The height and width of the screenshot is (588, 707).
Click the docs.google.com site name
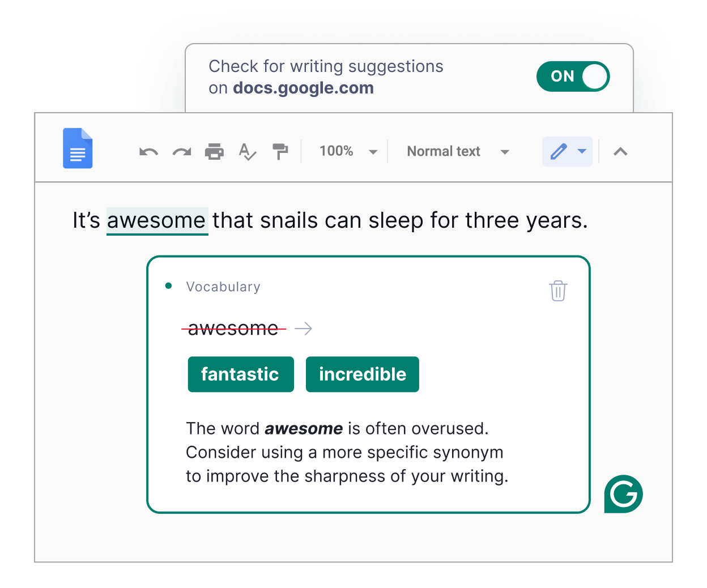coord(303,88)
